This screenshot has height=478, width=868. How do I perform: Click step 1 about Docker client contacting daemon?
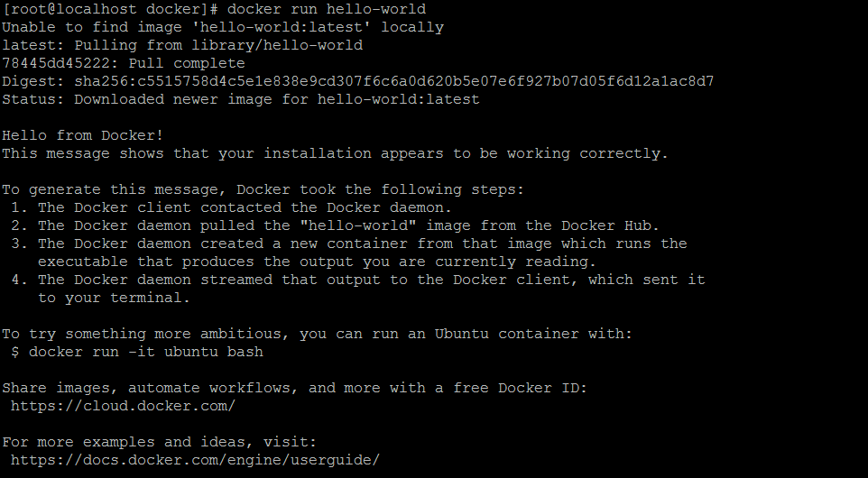point(231,208)
